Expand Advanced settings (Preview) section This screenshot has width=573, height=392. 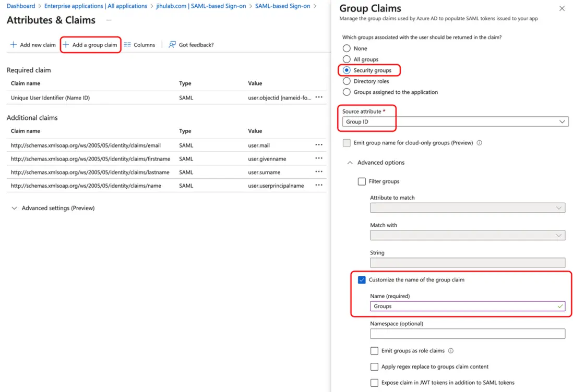[x=15, y=208]
